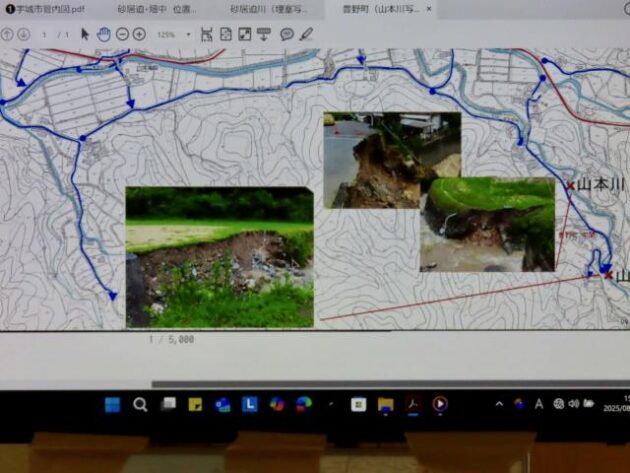Open taskbar Search
Viewport: 630px width, 473px height.
tap(140, 404)
